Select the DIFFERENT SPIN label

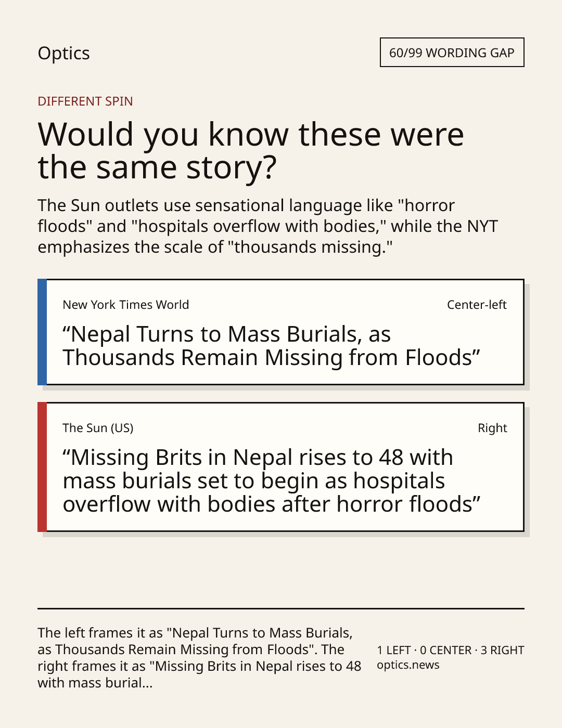pyautogui.click(x=85, y=101)
